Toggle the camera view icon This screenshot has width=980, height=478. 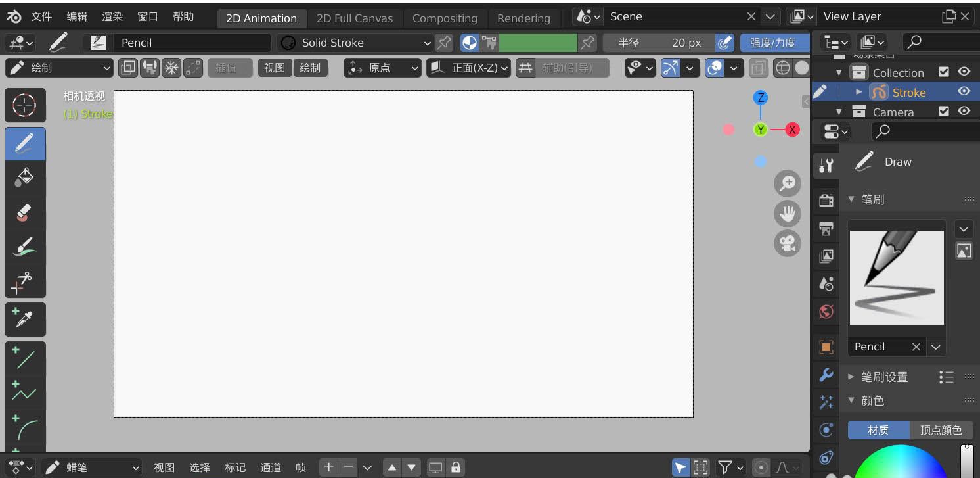click(787, 244)
